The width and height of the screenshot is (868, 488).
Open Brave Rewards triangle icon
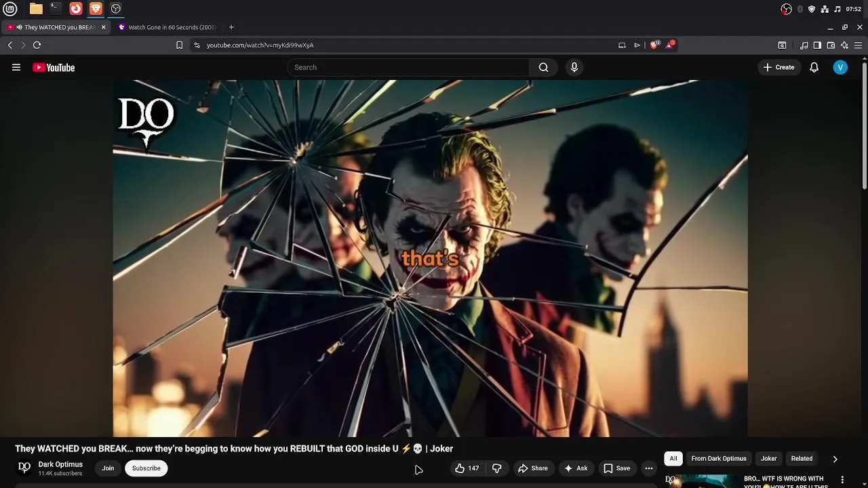(670, 45)
